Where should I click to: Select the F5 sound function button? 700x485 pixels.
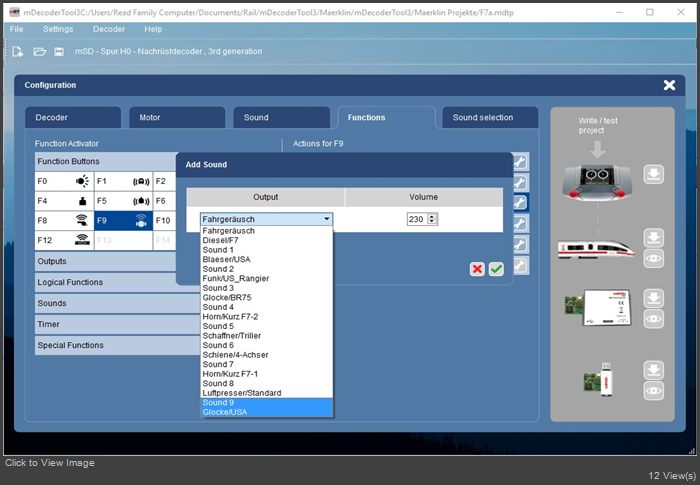(123, 201)
